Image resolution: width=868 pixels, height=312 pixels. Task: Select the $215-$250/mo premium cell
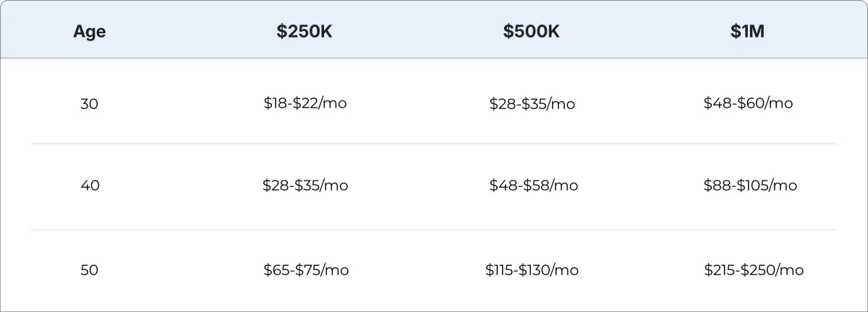754,270
